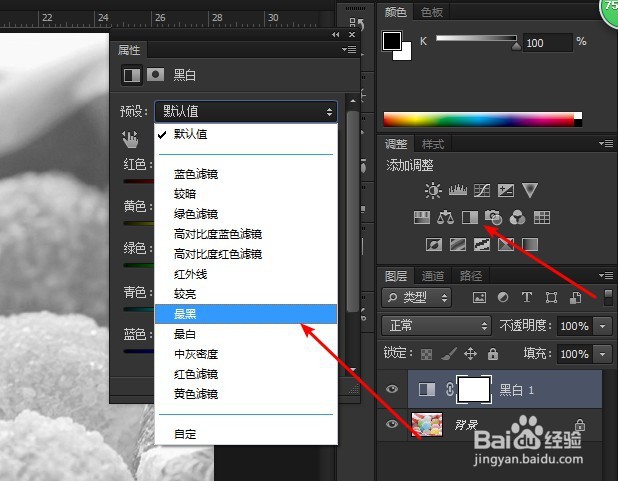Switch to the 样式 tab
The image size is (618, 481).
[433, 144]
